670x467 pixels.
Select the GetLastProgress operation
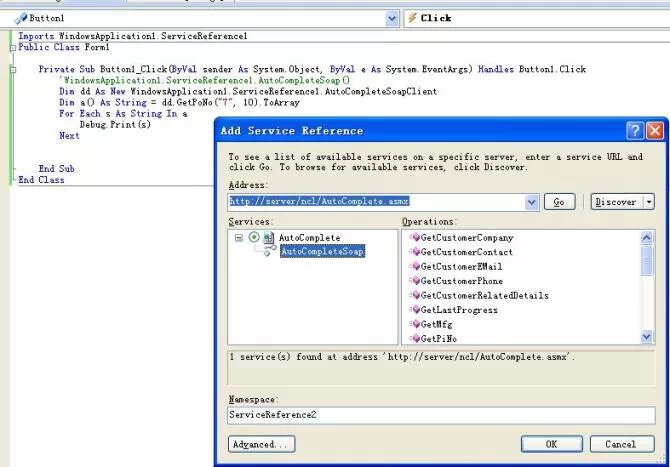tap(458, 310)
